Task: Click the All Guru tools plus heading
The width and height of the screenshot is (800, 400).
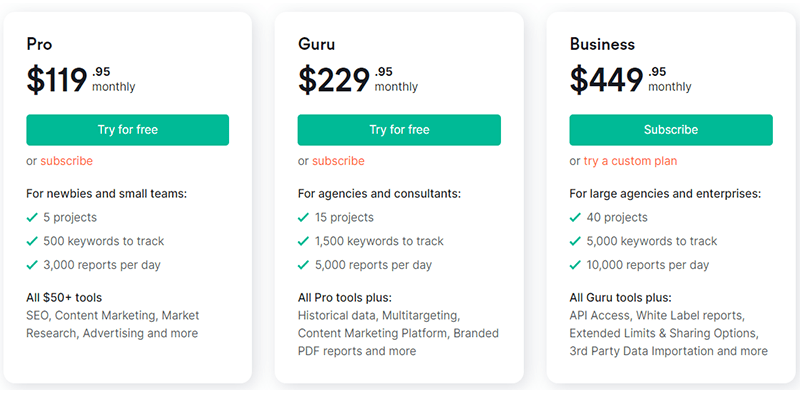Action: coord(620,298)
